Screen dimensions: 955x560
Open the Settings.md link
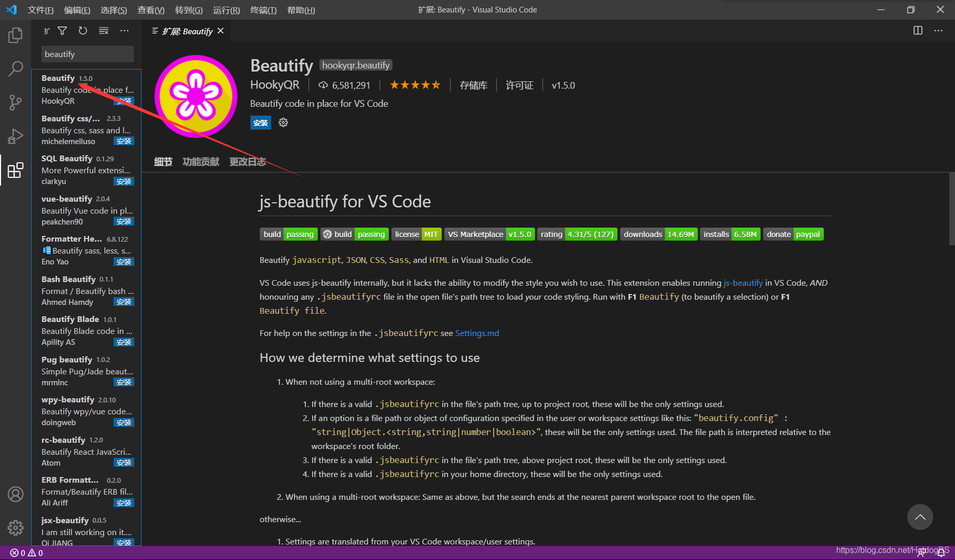point(477,333)
